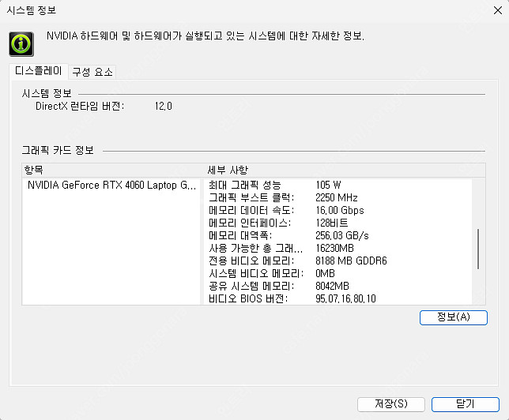509x420 pixels.
Task: Click the 공유 시스템 메모리 label
Action: (251, 287)
